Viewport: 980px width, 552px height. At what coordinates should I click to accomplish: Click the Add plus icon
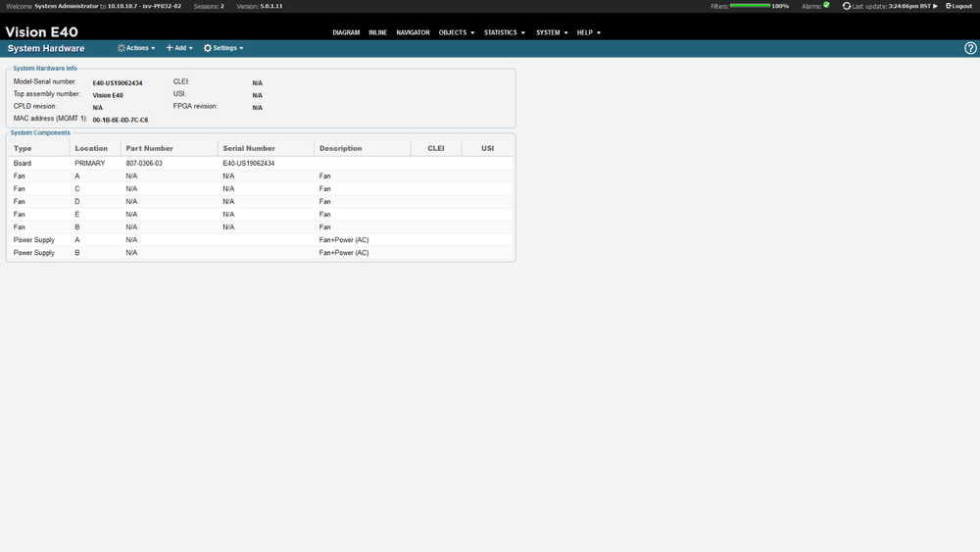point(170,48)
